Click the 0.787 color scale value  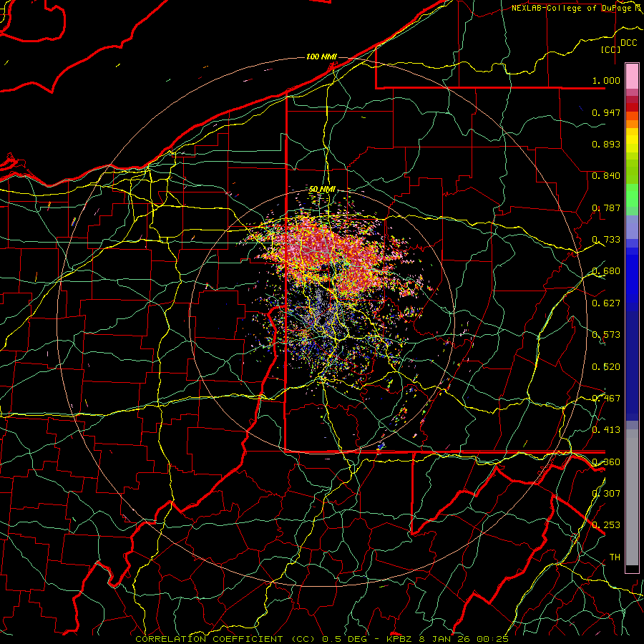[606, 208]
